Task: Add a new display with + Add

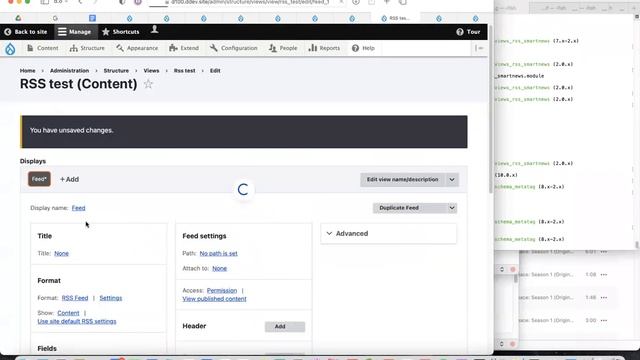Action: 69,179
